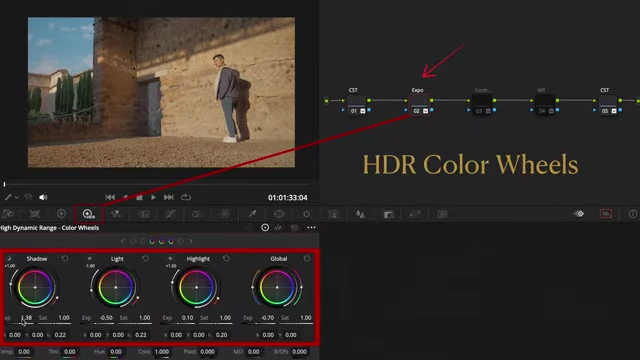Toggle the Highlight zone on or off
The image size is (640, 360).
click(170, 258)
